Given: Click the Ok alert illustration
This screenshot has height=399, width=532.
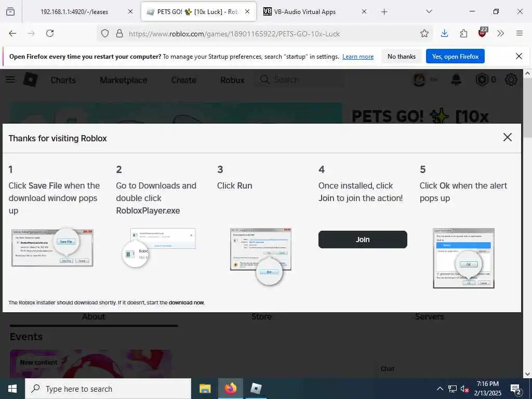Looking at the screenshot, I should click(x=463, y=258).
